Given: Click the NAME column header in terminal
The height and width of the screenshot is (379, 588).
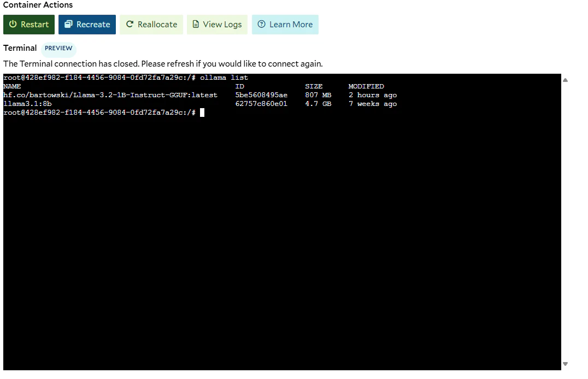Looking at the screenshot, I should pyautogui.click(x=12, y=86).
